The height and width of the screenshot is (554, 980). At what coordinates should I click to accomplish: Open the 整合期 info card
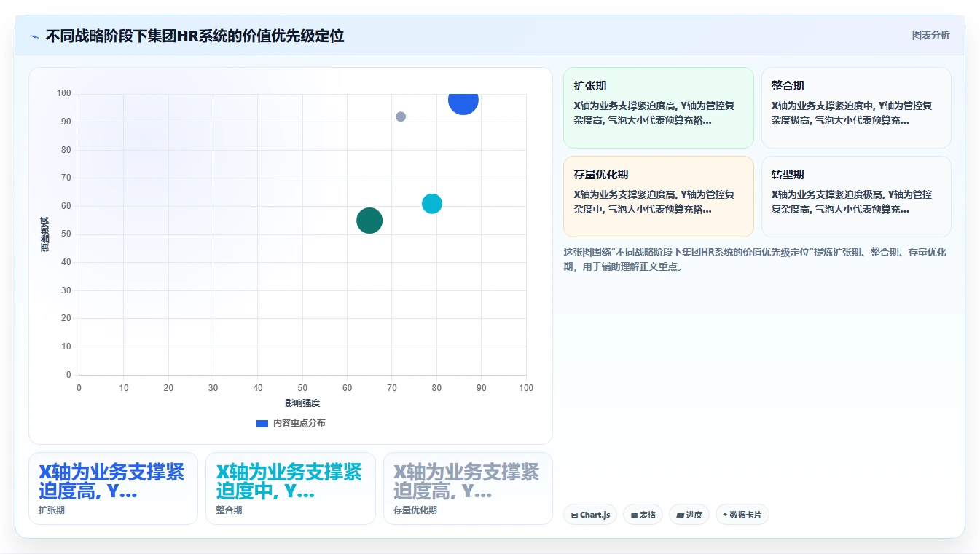(x=856, y=108)
